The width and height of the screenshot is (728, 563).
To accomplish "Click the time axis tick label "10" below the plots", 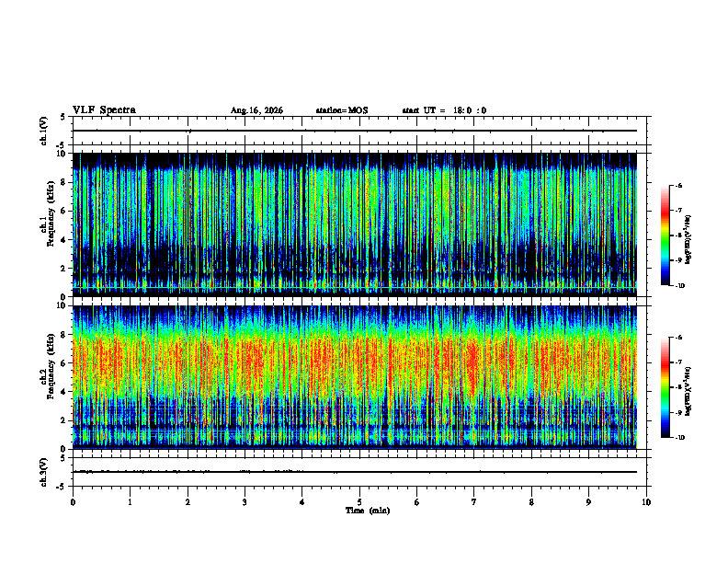I will click(x=646, y=502).
